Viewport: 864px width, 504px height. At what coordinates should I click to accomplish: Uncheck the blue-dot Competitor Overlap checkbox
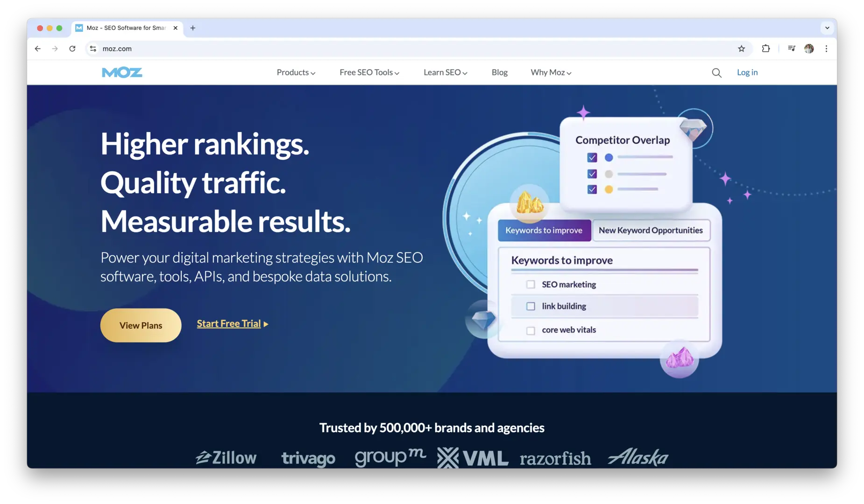[592, 158]
